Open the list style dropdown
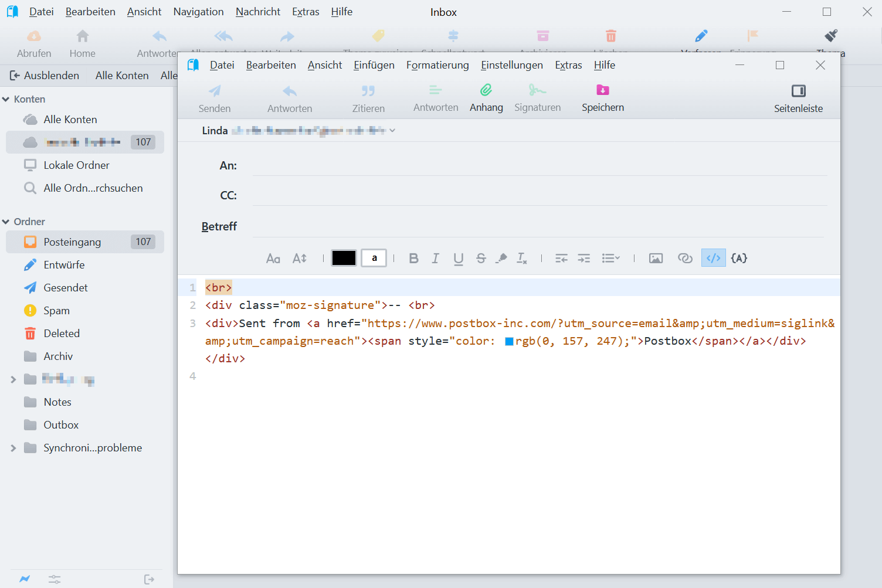This screenshot has height=588, width=882. click(x=610, y=259)
